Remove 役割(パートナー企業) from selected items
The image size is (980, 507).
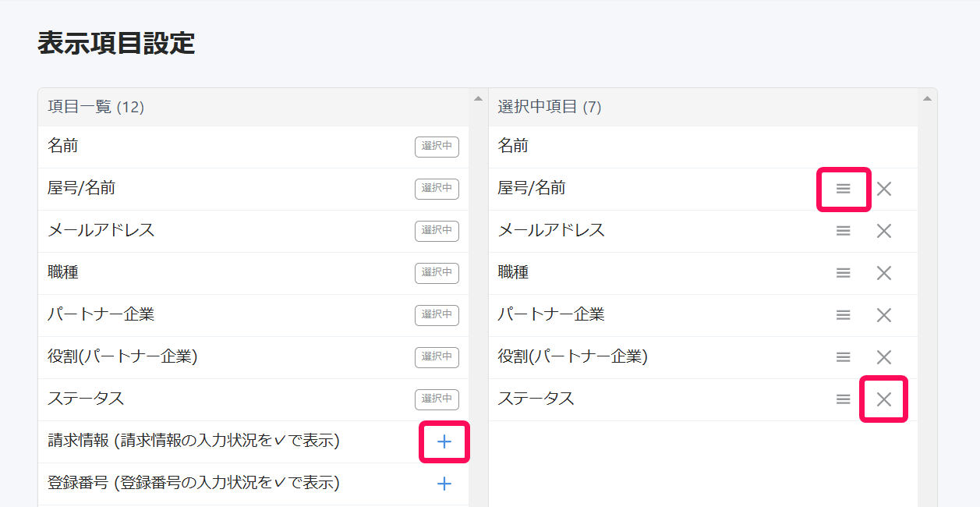point(884,357)
